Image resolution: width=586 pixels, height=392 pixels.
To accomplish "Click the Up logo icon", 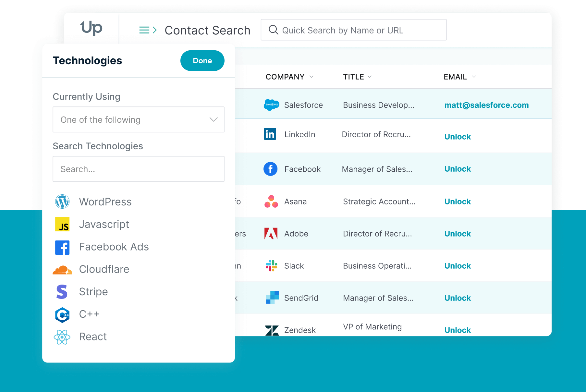I will pyautogui.click(x=91, y=28).
